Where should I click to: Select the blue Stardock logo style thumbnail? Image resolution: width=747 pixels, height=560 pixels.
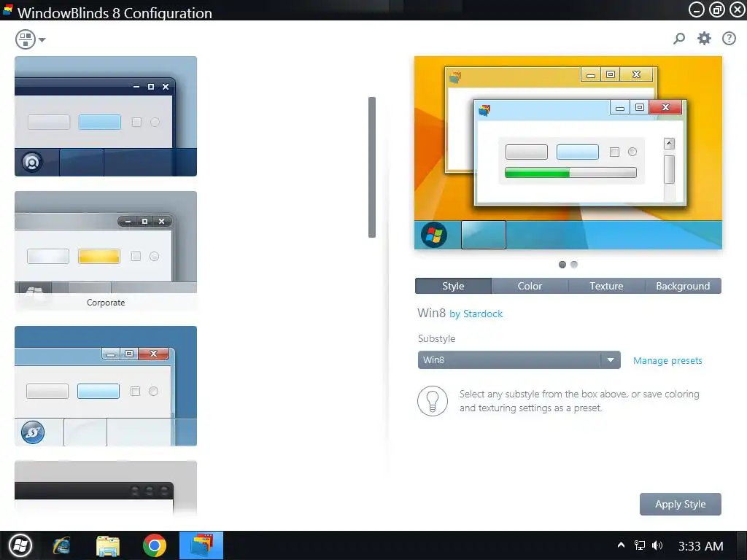[106, 386]
